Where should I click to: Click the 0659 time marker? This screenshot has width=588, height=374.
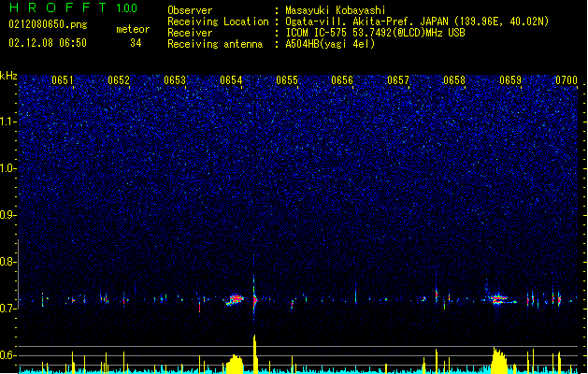(x=510, y=80)
